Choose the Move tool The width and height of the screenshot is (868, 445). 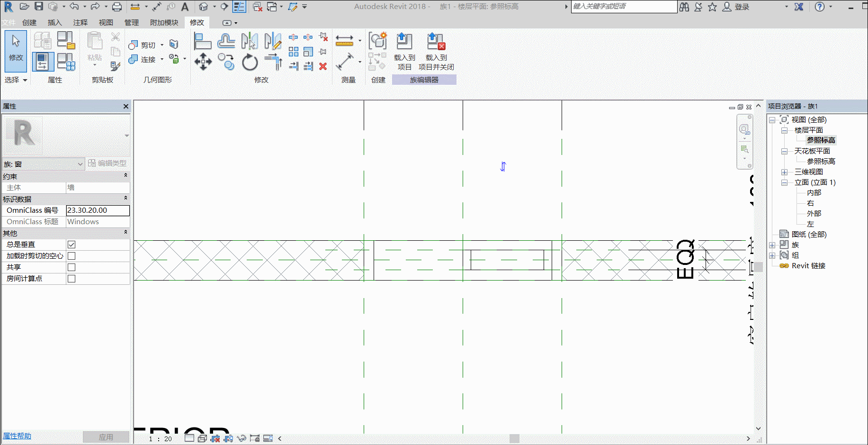[x=203, y=62]
